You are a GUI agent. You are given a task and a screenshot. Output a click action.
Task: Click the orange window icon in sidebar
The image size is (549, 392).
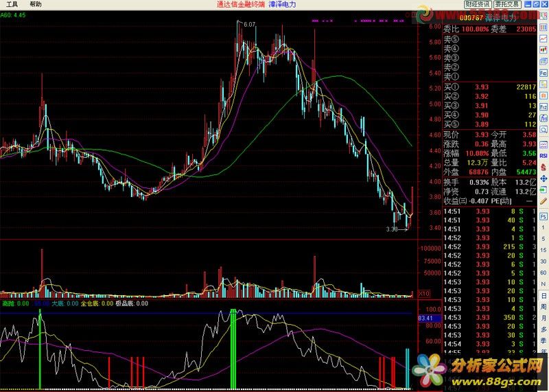(x=544, y=95)
